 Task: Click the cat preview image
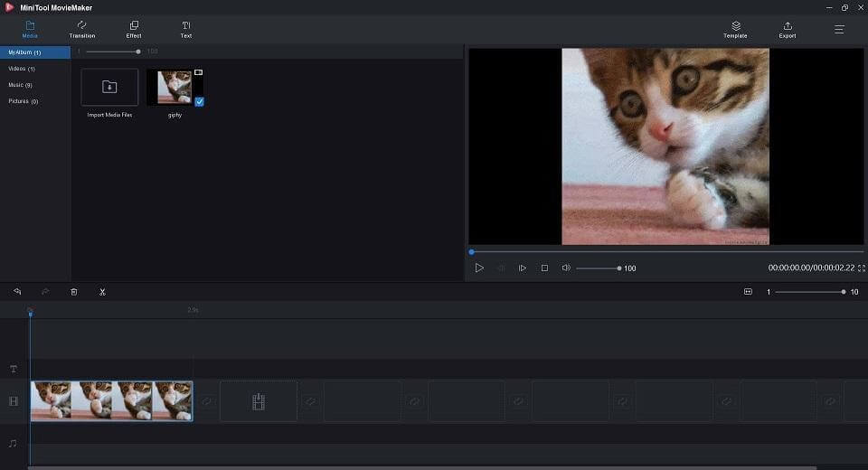point(665,146)
